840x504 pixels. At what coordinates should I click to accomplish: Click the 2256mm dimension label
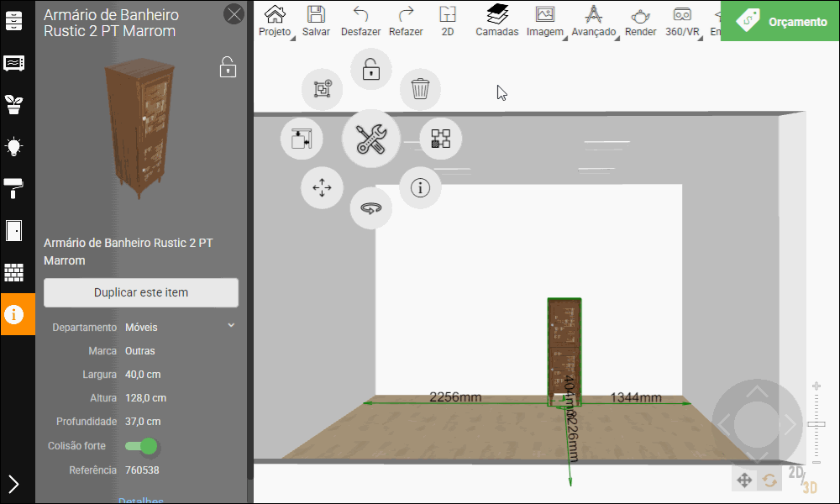click(455, 396)
